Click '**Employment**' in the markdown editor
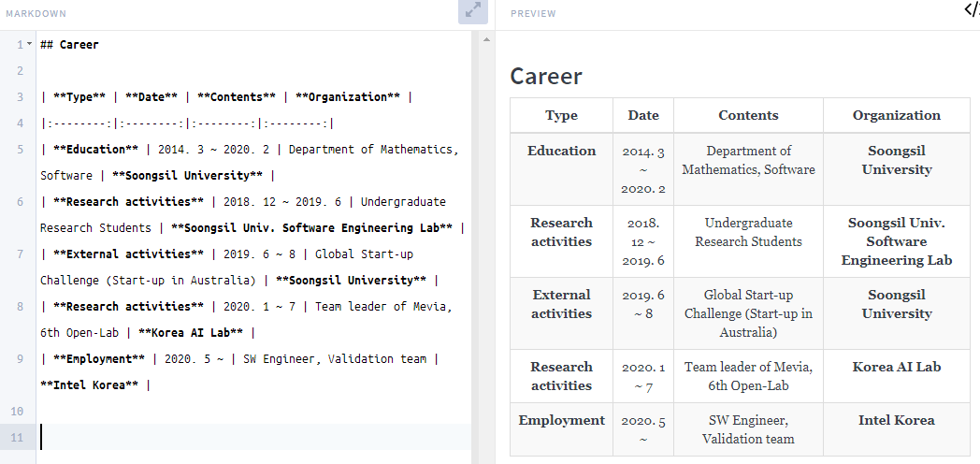Viewport: 980px width, 464px height. click(x=99, y=359)
